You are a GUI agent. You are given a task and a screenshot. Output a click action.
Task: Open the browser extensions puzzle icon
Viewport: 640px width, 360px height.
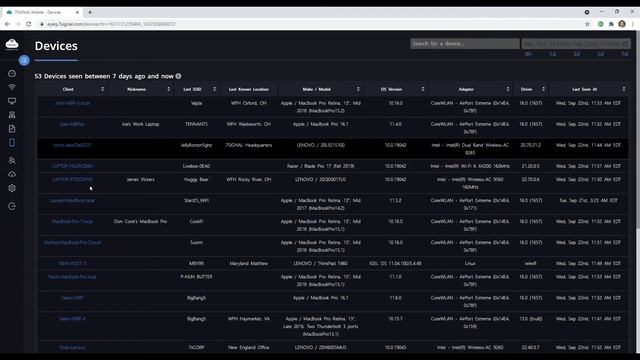611,24
